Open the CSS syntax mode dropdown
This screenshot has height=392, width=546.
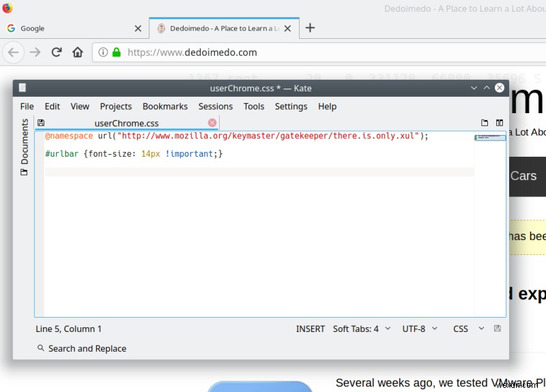click(x=468, y=329)
